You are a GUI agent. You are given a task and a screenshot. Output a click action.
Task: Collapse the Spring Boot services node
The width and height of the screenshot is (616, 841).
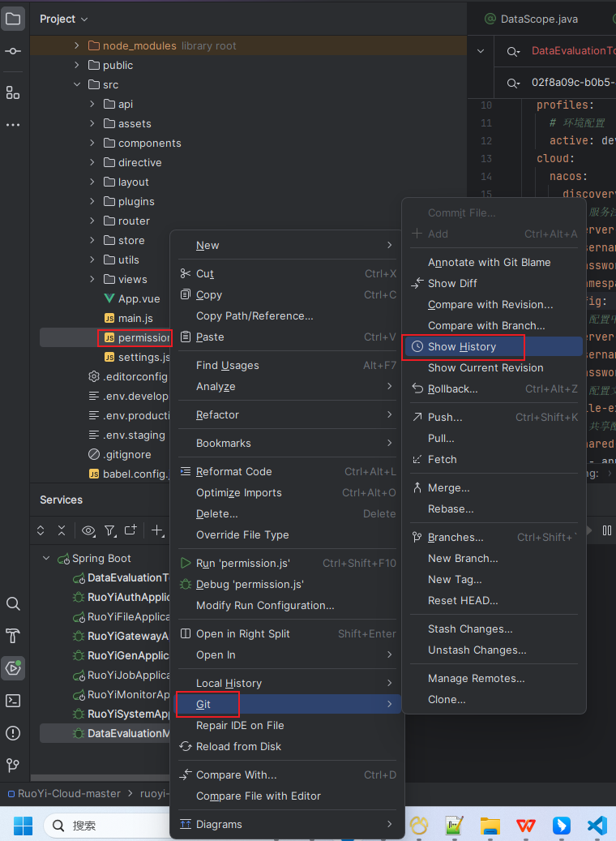[x=46, y=558]
